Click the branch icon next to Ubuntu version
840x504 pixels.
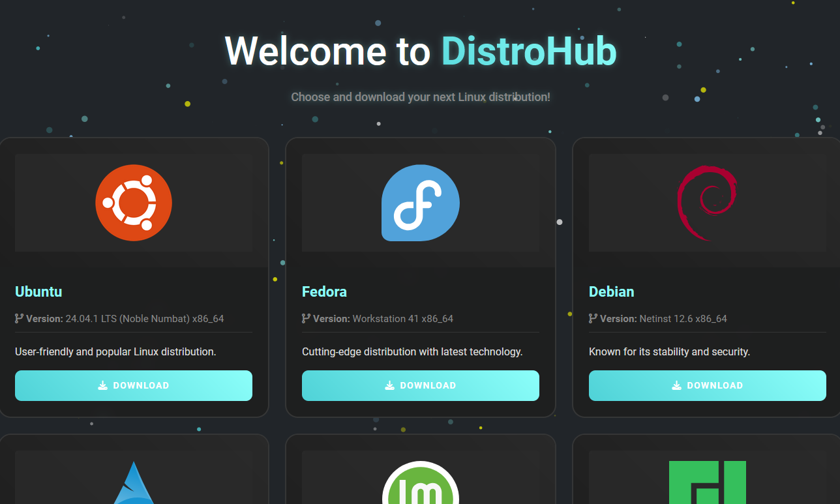pos(19,319)
